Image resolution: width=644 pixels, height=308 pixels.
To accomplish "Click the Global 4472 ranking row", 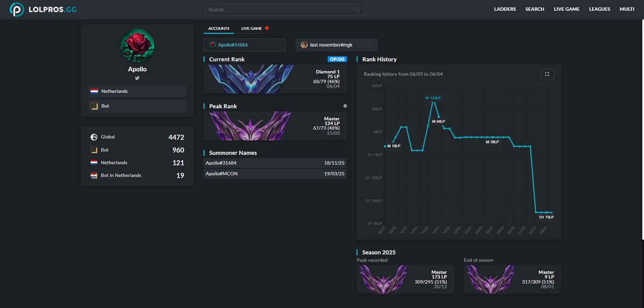I will (137, 137).
